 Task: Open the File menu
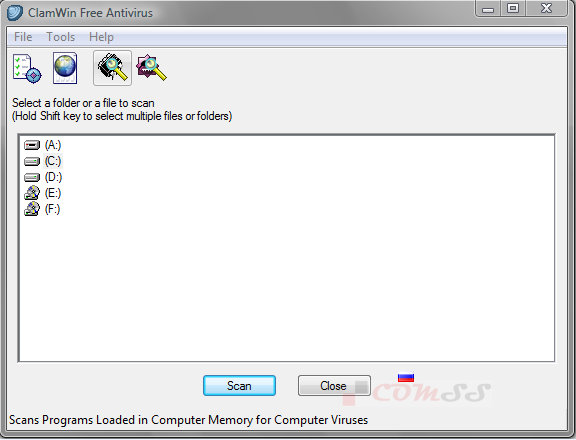coord(23,37)
